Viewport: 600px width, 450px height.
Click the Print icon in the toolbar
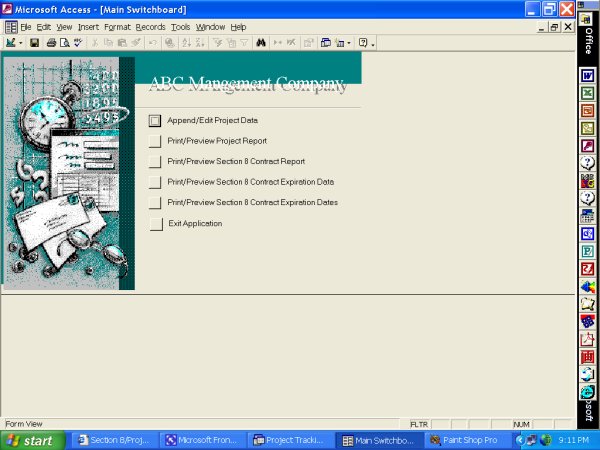coord(51,44)
